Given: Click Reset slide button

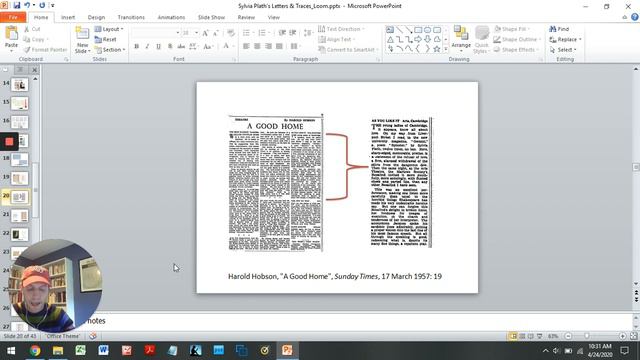Looking at the screenshot, I should point(106,39).
